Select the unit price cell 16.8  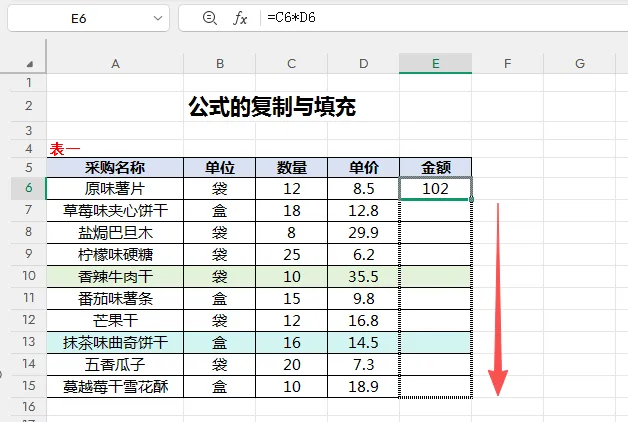(364, 321)
